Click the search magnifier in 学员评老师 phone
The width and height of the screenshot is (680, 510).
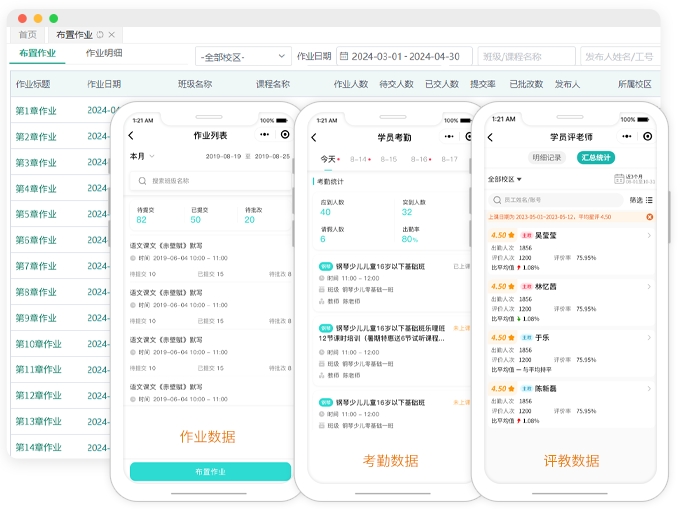coord(497,200)
